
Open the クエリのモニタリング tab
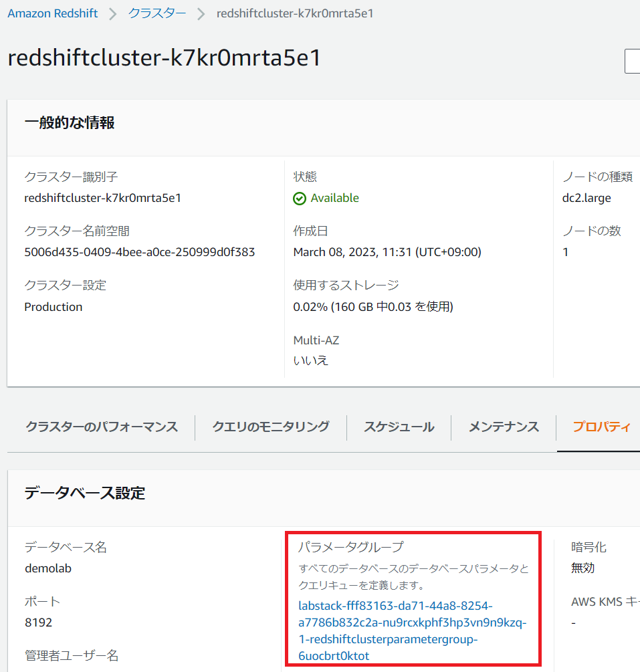tap(271, 427)
